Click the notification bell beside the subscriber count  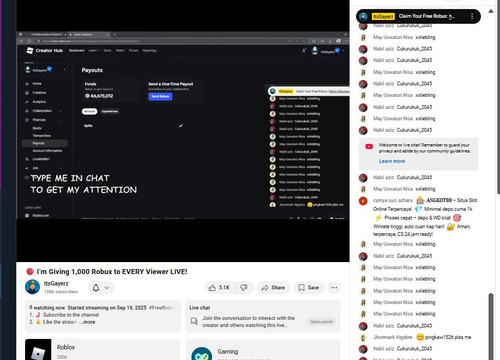pyautogui.click(x=96, y=288)
